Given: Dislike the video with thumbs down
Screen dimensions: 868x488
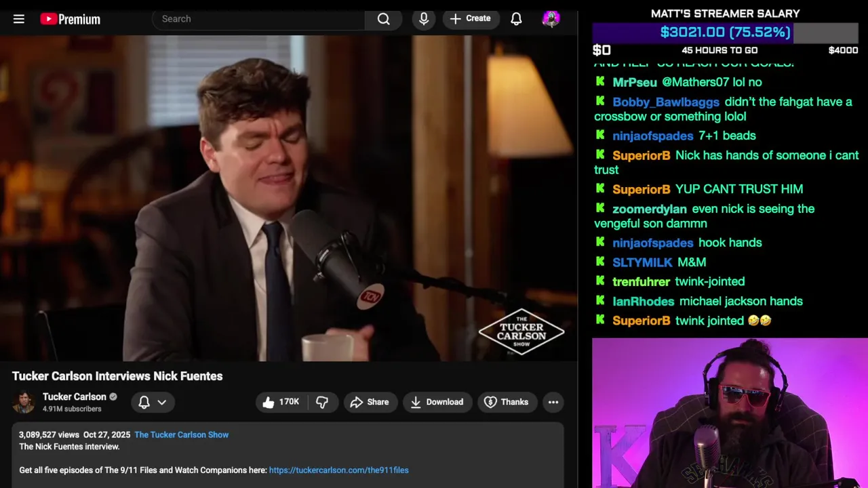Looking at the screenshot, I should coord(322,402).
